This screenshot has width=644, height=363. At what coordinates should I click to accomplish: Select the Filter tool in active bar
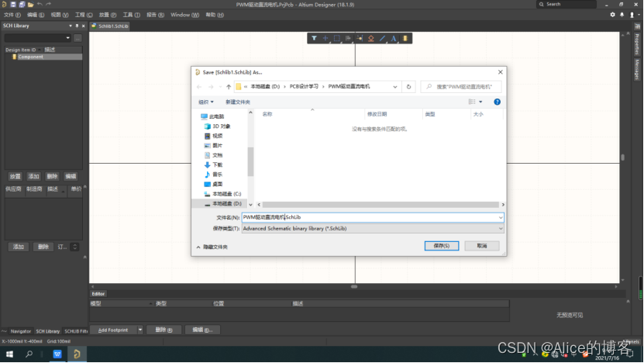314,38
